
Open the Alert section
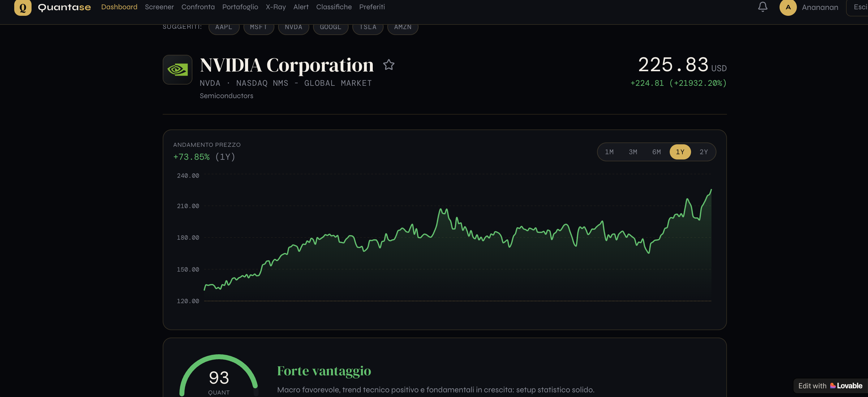click(x=301, y=7)
